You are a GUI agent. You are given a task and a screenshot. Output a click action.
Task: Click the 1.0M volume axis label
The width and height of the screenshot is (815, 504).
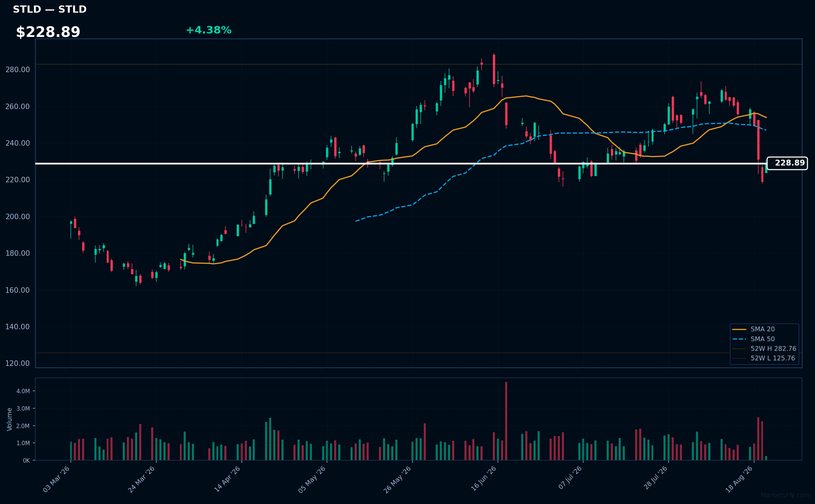(23, 443)
